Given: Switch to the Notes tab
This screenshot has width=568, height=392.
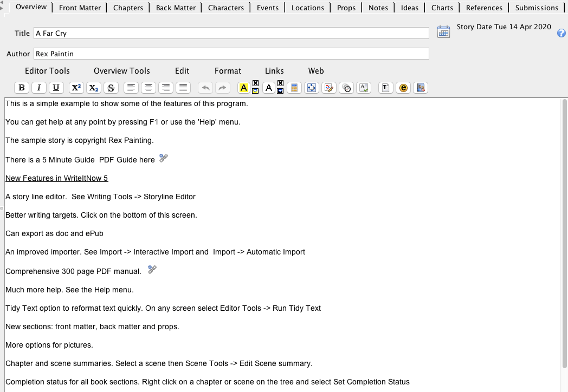Looking at the screenshot, I should 378,8.
